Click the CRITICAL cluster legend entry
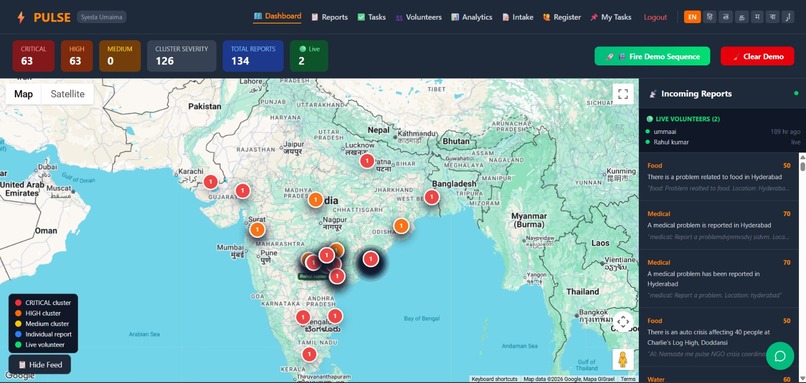This screenshot has height=383, width=806. pos(43,303)
